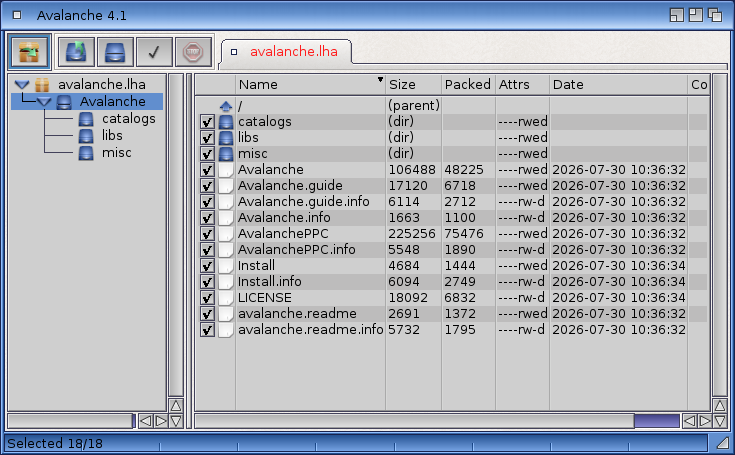Click the catalogs folder icon in the file list
This screenshot has height=455, width=735.
[226, 122]
